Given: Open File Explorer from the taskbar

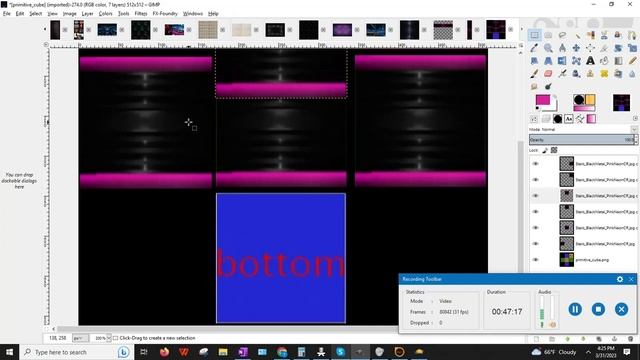Looking at the screenshot, I should point(223,352).
